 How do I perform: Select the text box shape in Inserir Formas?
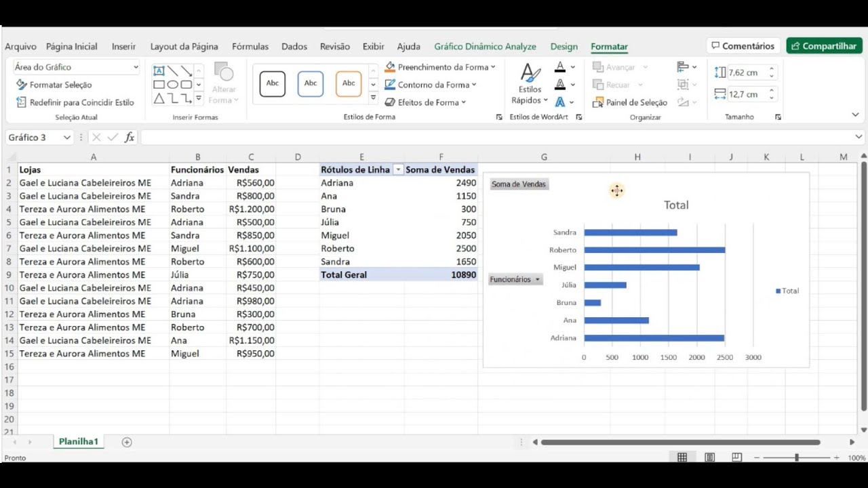click(159, 70)
